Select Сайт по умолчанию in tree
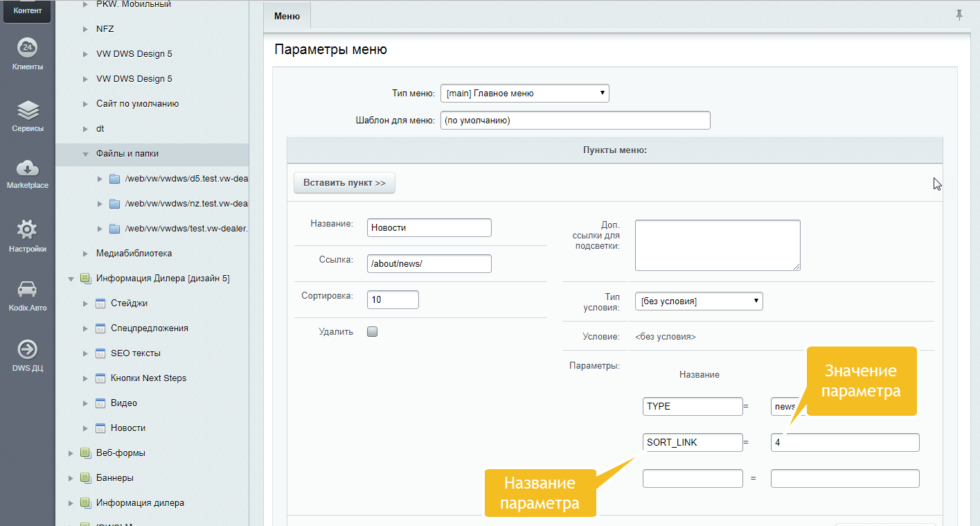 coord(138,104)
